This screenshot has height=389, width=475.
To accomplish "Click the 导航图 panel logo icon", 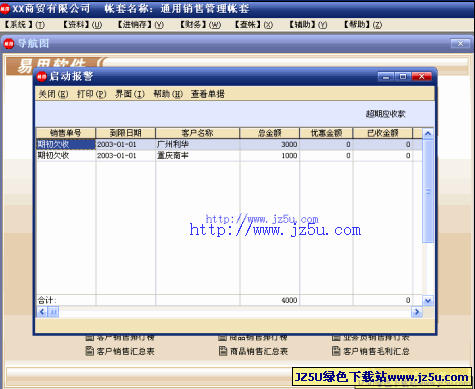I will (x=9, y=43).
